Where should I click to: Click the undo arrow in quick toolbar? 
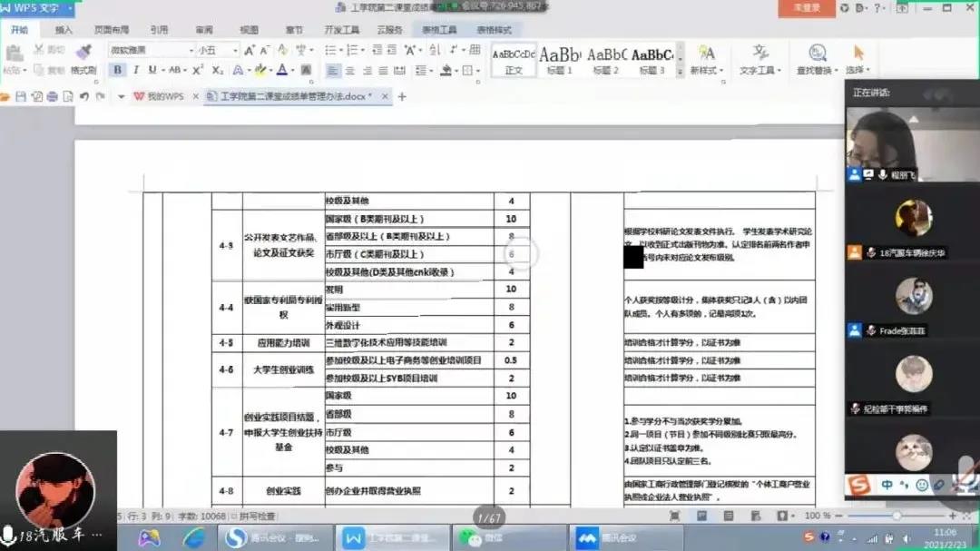83,96
